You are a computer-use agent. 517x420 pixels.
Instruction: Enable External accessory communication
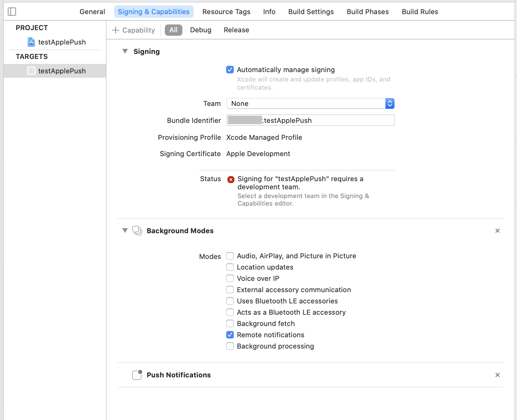[x=230, y=290]
